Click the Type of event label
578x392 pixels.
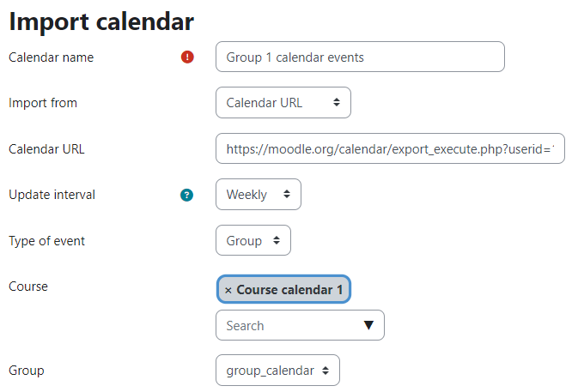47,241
